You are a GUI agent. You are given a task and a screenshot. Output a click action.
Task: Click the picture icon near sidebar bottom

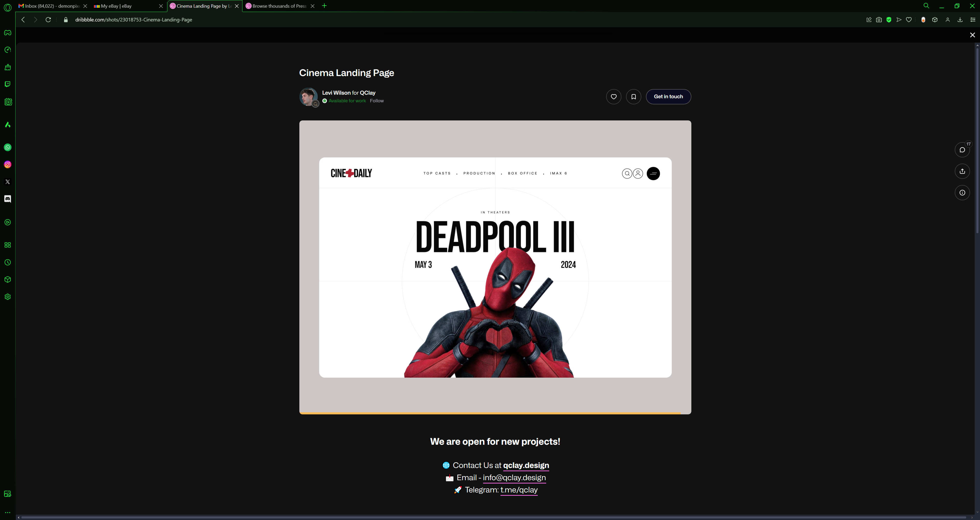8,494
